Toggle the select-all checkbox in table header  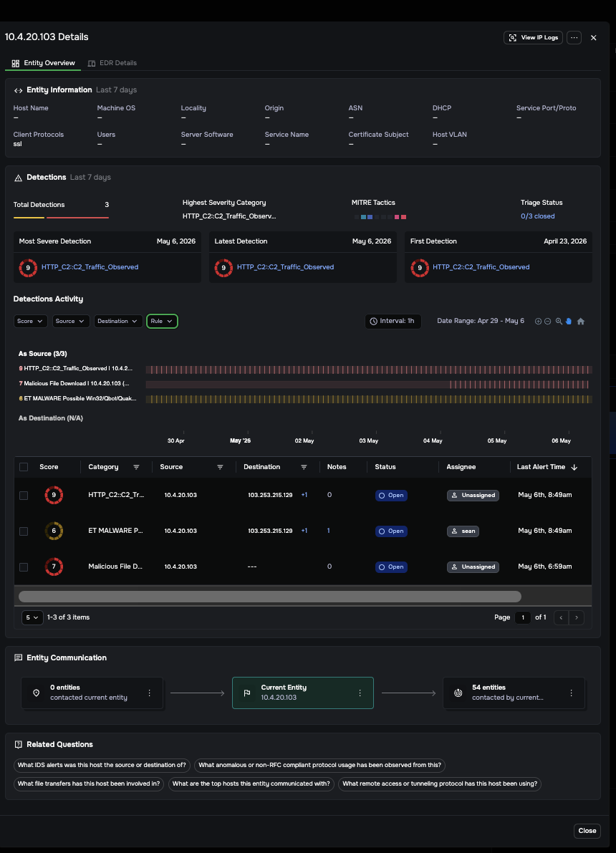pyautogui.click(x=24, y=467)
